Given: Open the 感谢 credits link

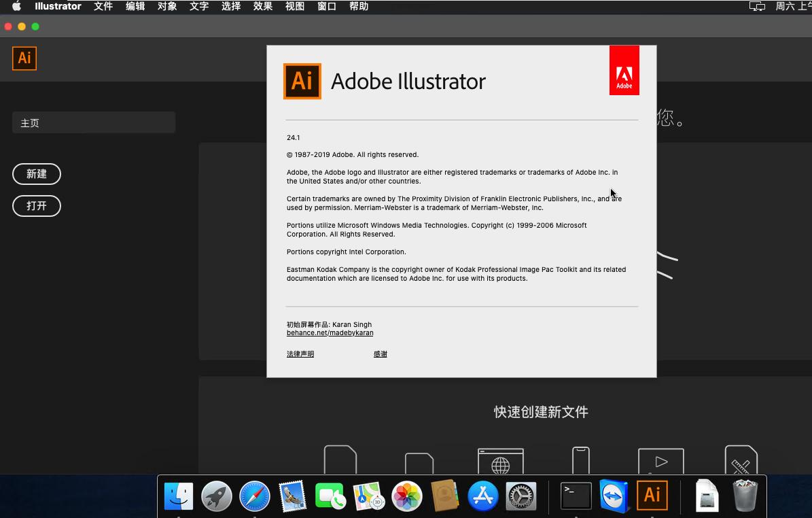Looking at the screenshot, I should [x=380, y=354].
